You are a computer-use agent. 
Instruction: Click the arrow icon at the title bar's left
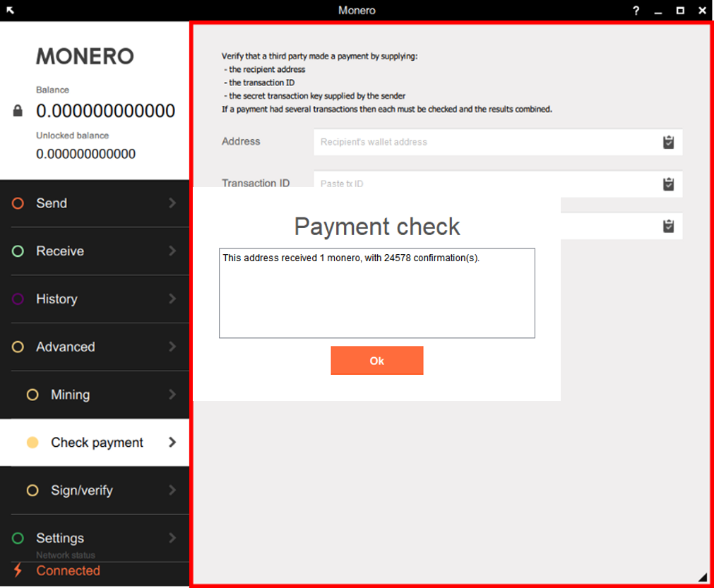tap(11, 10)
